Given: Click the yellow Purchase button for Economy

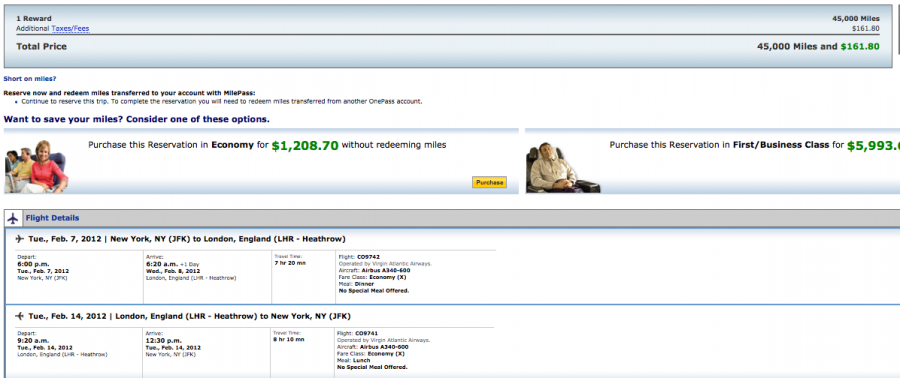Looking at the screenshot, I should 490,182.
